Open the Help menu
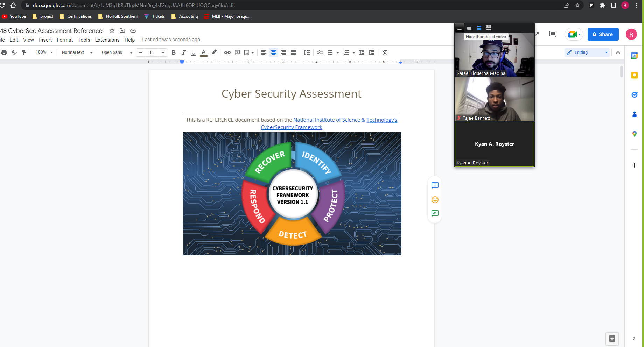The width and height of the screenshot is (644, 347). point(130,40)
